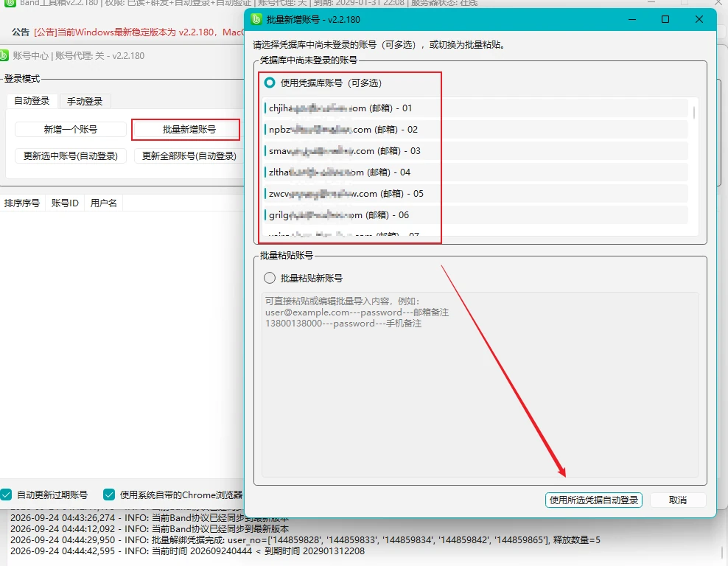Toggle the 自动更新过期账号 checkbox
This screenshot has height=566, width=728.
pos(6,495)
